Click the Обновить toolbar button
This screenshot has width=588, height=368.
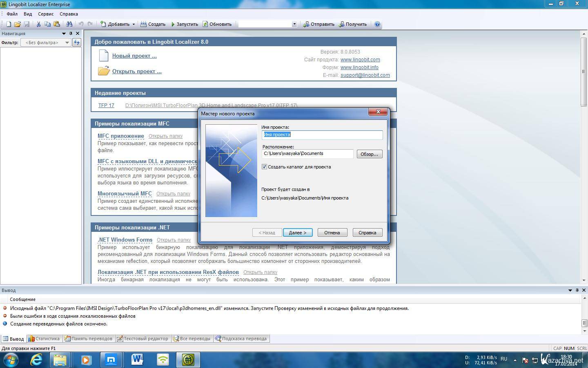point(217,24)
